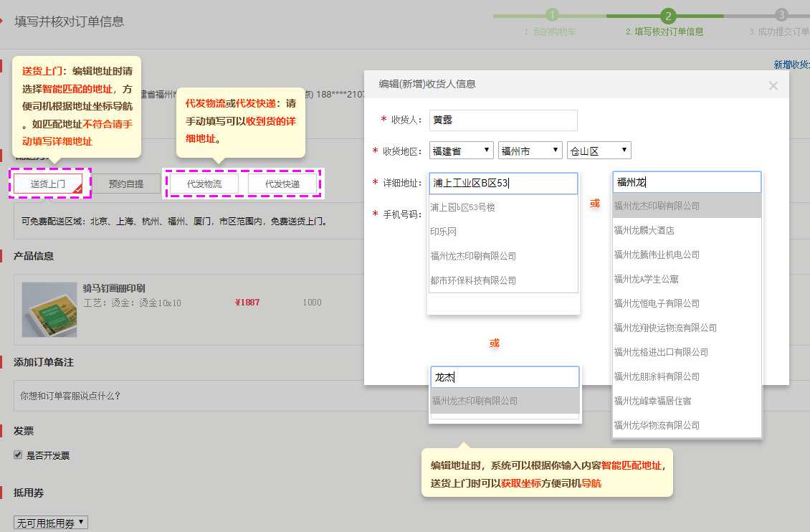Toggle the 是否开发票 invoice checkbox
The image size is (810, 532).
point(19,455)
